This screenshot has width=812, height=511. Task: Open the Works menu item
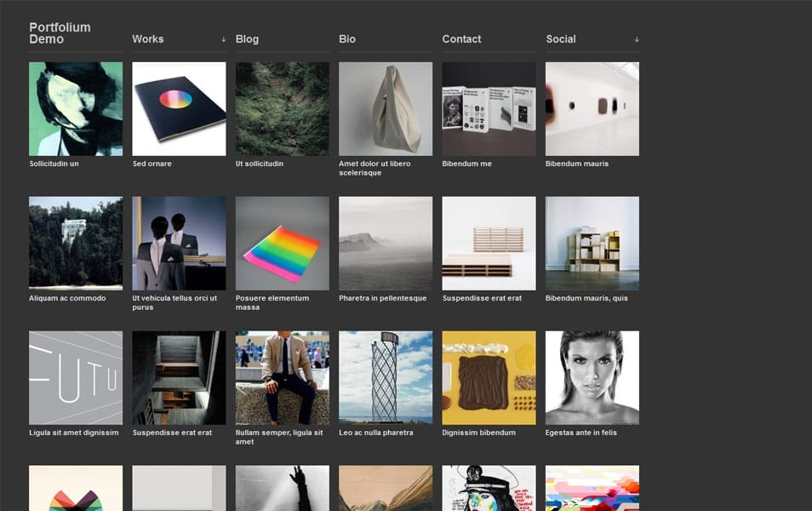[147, 39]
